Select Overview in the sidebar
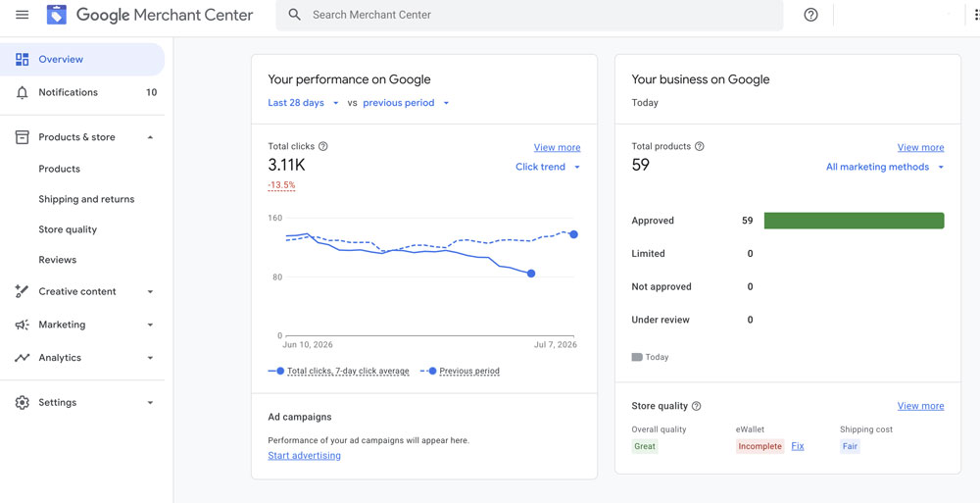 [82, 60]
